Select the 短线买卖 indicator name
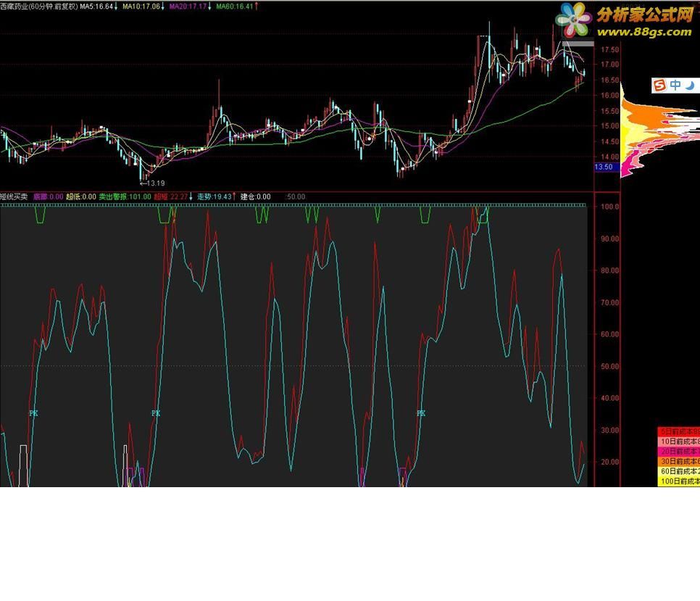 14,196
